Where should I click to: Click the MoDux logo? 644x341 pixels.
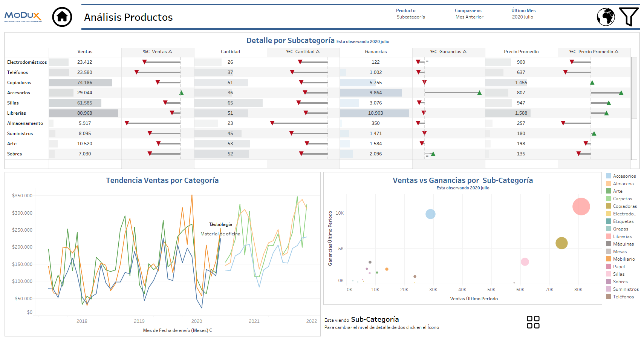24,16
